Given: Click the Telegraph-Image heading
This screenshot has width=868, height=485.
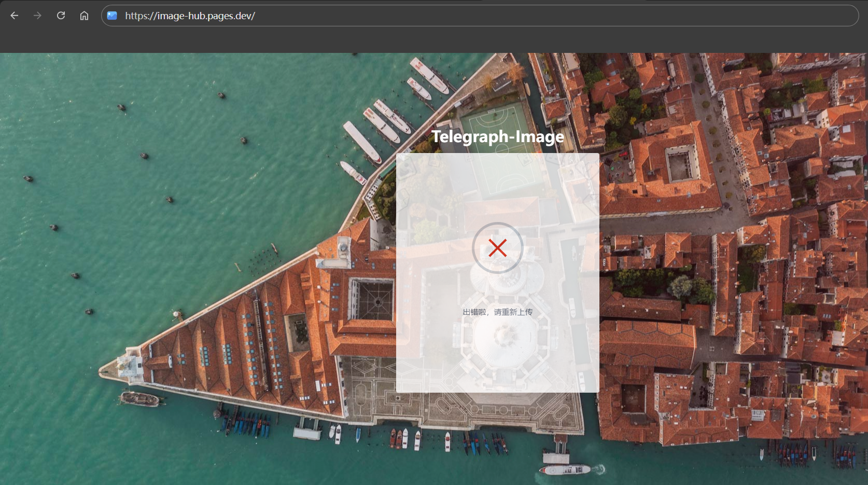Looking at the screenshot, I should 497,136.
